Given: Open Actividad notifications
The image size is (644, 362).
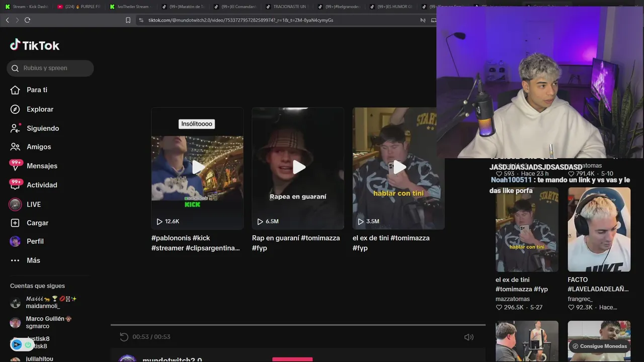Looking at the screenshot, I should pos(42,185).
